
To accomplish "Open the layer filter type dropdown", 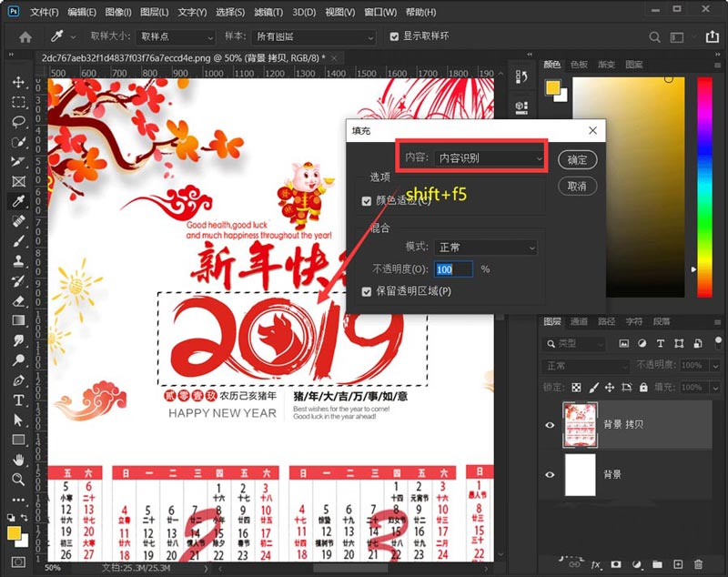I will pos(574,343).
